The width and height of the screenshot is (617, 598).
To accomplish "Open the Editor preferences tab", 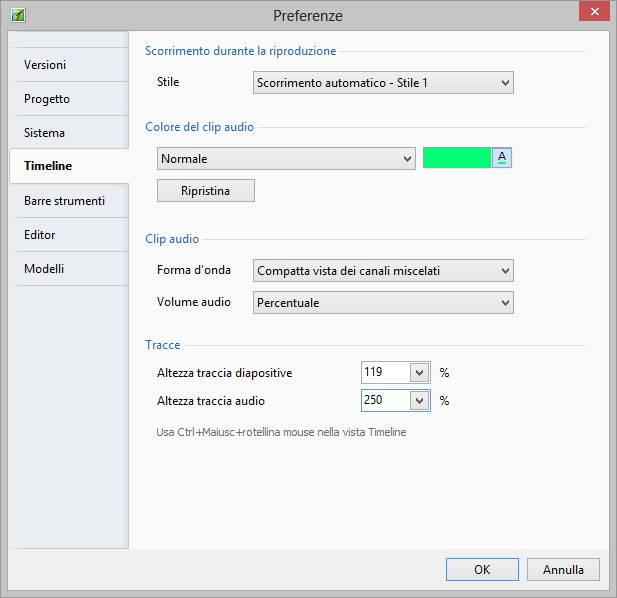I will pos(40,235).
